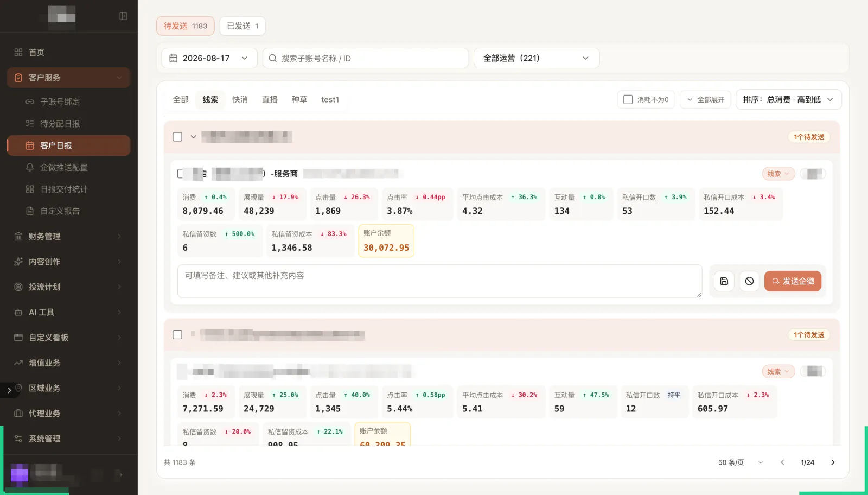
Task: Select the 直播 category tab
Action: point(270,99)
